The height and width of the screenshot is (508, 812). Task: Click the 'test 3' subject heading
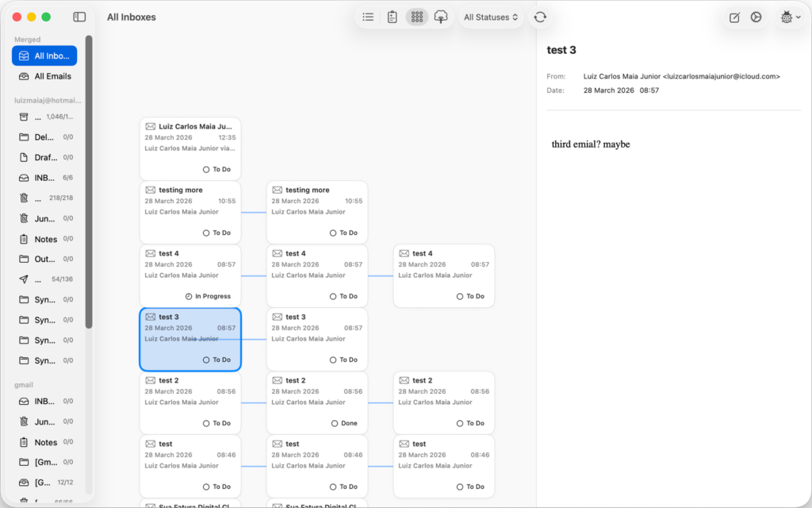(561, 50)
